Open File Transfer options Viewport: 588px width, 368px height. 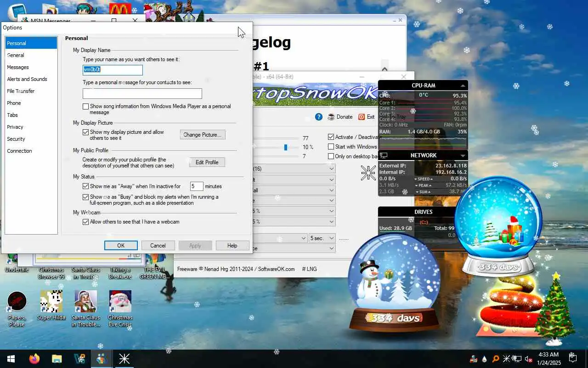(x=31, y=91)
